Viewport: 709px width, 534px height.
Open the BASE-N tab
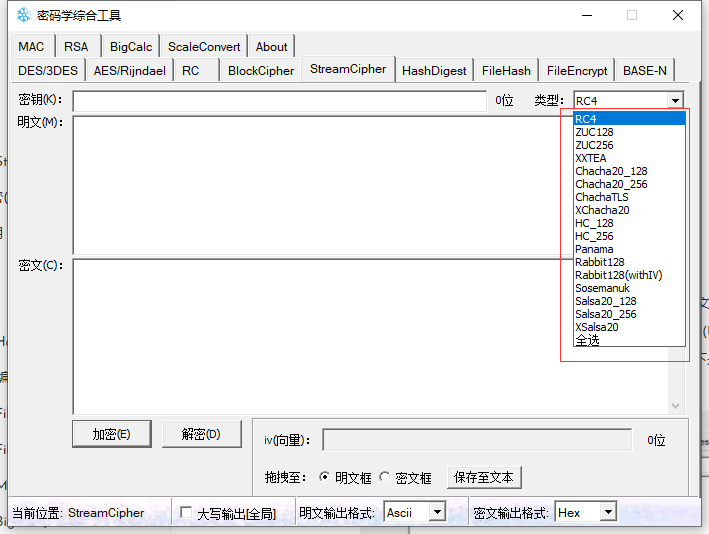(645, 71)
